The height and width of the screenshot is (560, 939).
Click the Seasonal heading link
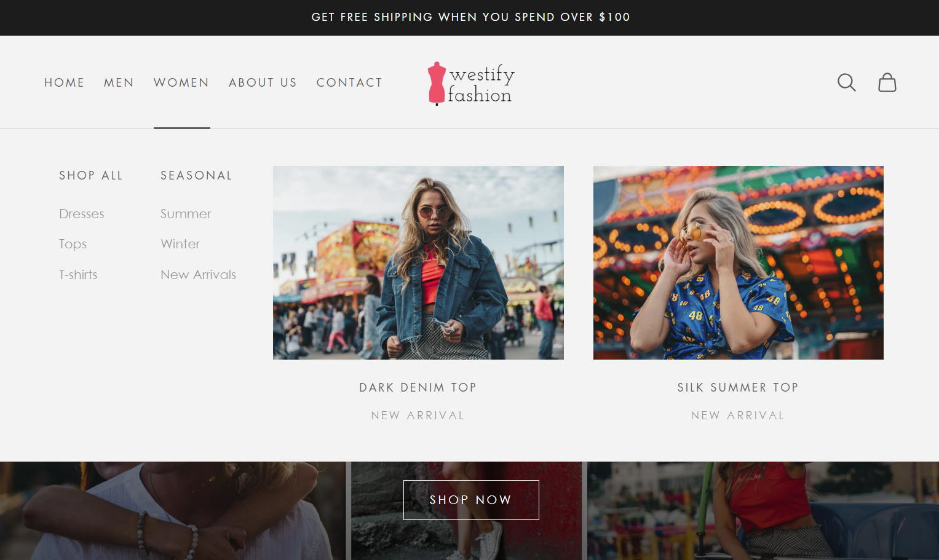[x=196, y=176]
